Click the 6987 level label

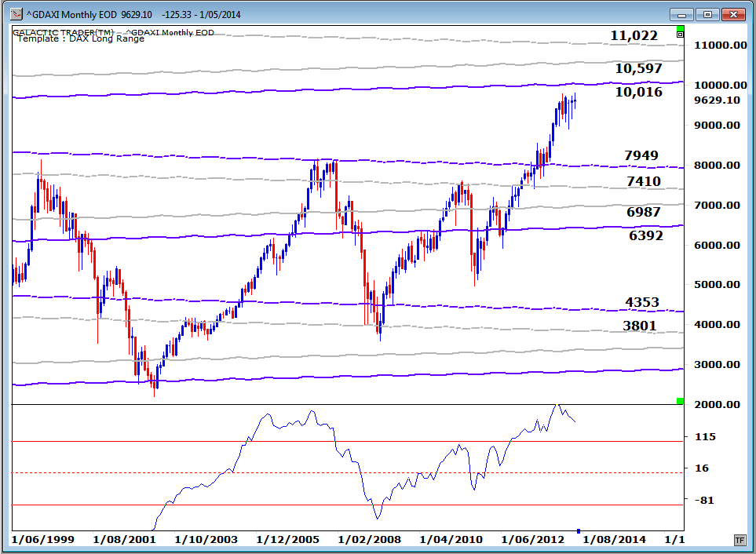pyautogui.click(x=643, y=212)
